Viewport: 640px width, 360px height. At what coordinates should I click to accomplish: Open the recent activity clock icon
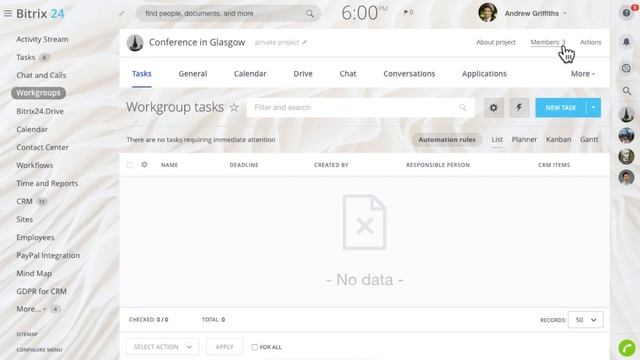pos(626,68)
